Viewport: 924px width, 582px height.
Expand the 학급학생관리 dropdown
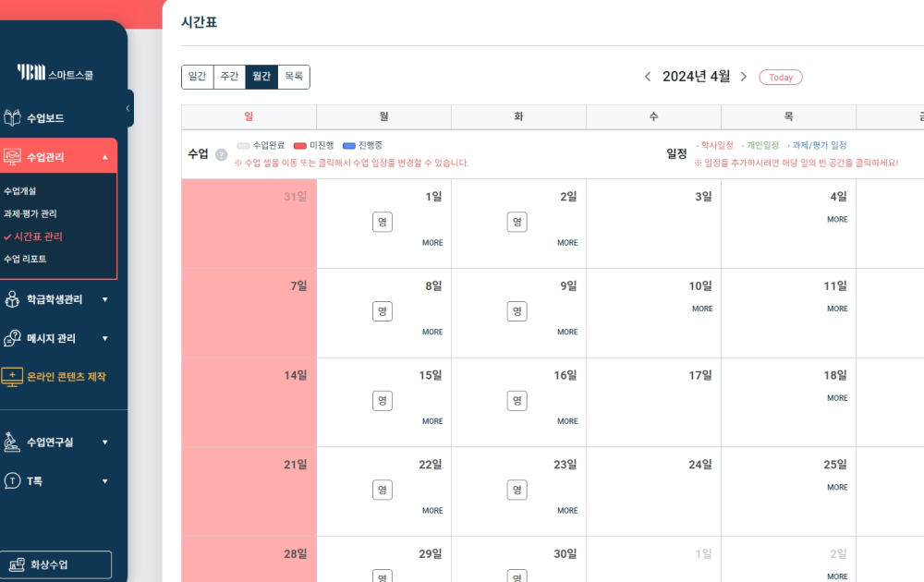[x=105, y=299]
